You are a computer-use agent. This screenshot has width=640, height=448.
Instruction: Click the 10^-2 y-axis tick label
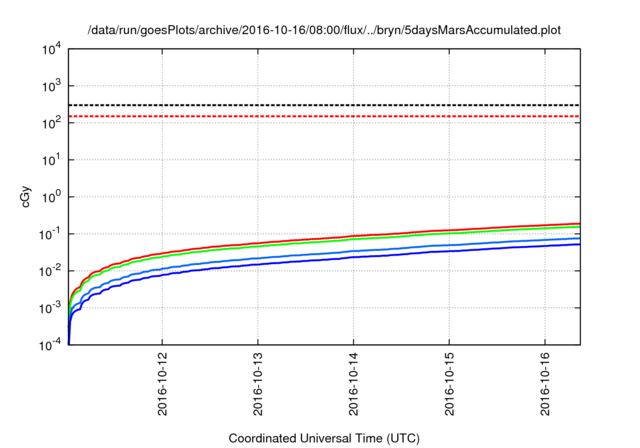pyautogui.click(x=48, y=271)
